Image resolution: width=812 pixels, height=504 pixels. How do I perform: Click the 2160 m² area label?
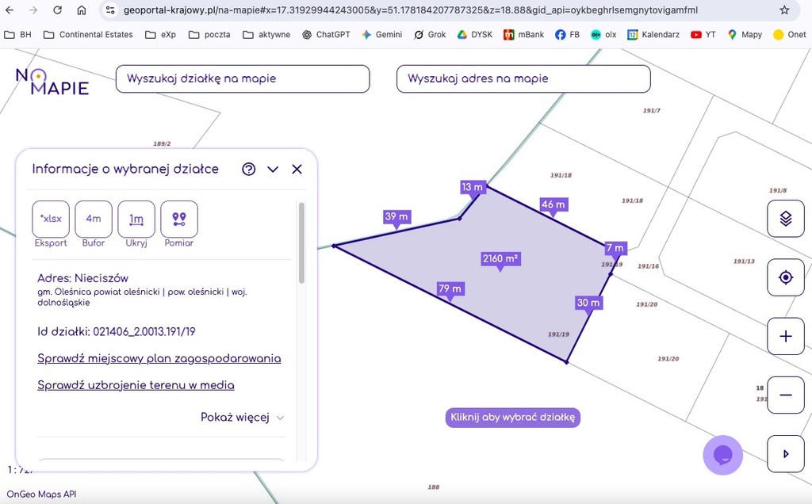500,258
